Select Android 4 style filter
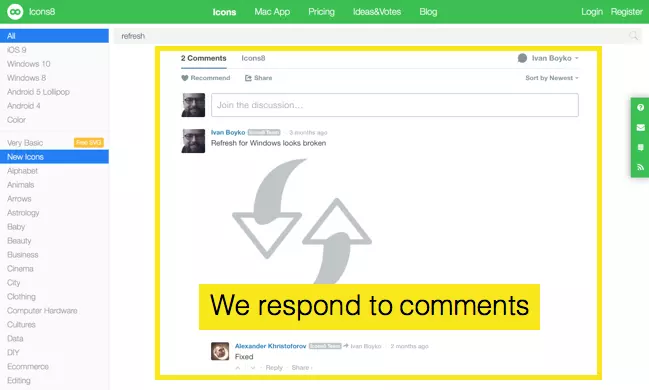Screen dimensions: 649x390 [24, 106]
